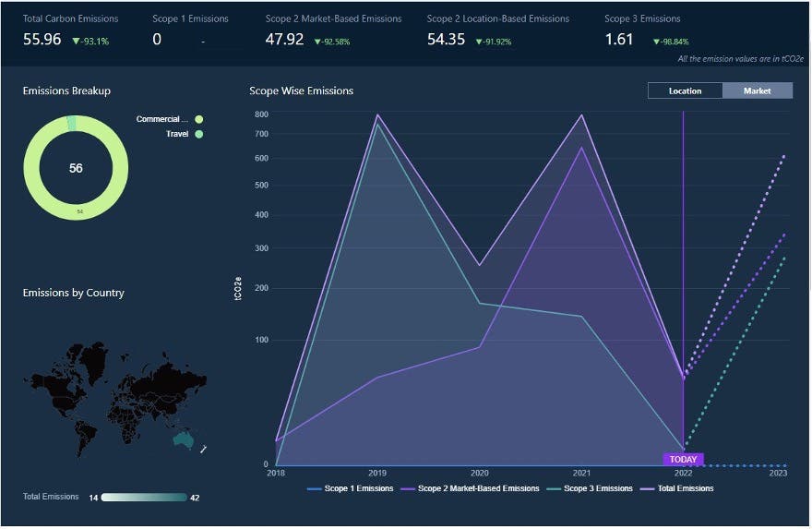Click the donut chart center value 56
This screenshot has height=529, width=812.
coord(76,168)
